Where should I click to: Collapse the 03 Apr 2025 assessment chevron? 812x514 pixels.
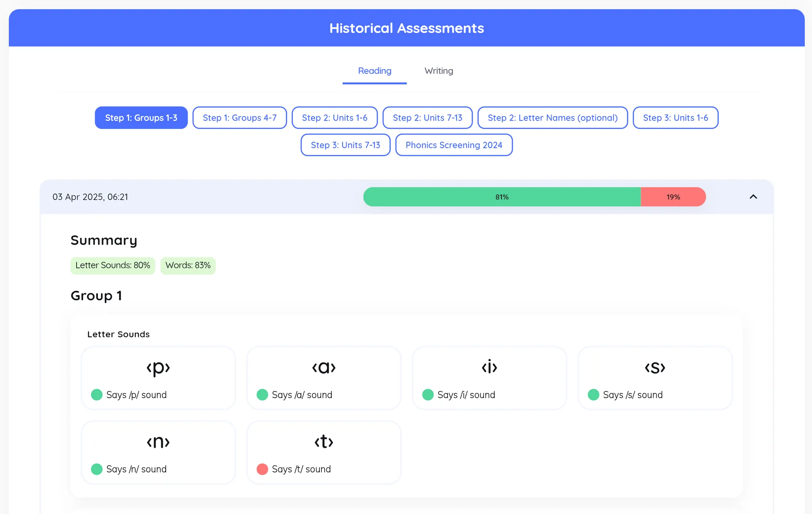(753, 197)
